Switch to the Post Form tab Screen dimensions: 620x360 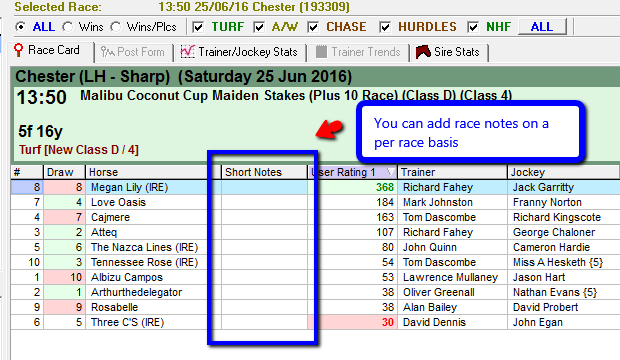[133, 52]
